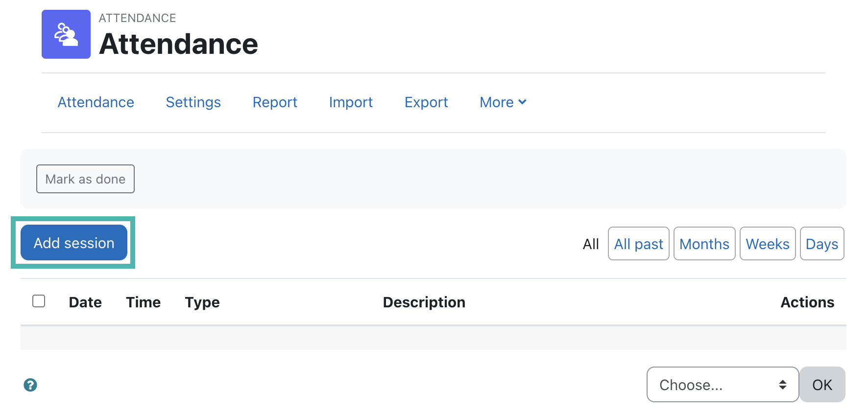Filter sessions by All past
This screenshot has height=415, width=868.
tap(638, 244)
